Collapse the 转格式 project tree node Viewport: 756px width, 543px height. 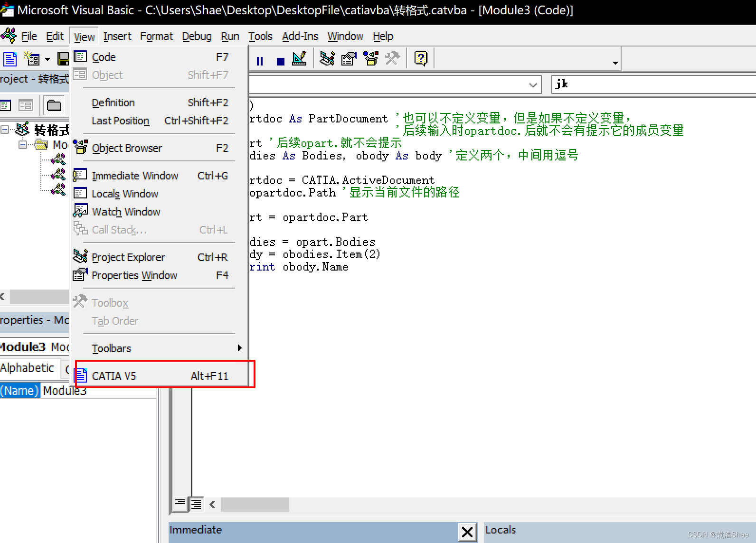5,130
